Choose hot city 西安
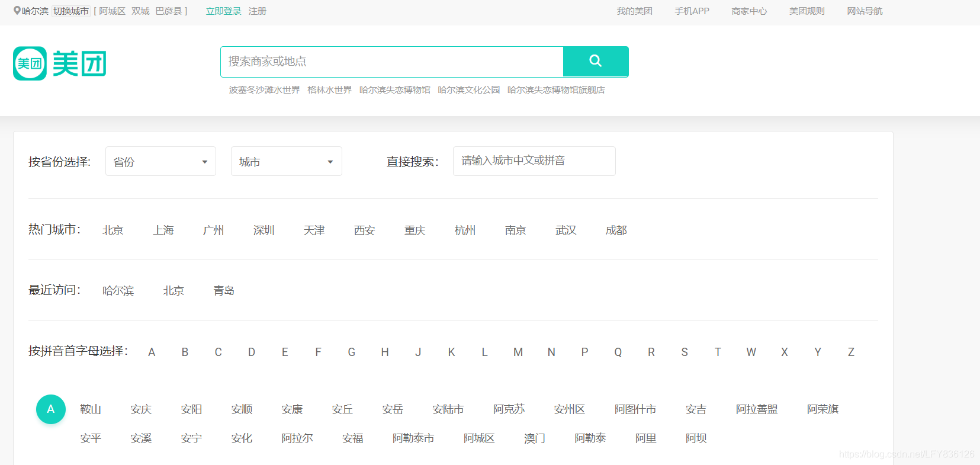This screenshot has height=465, width=980. point(365,230)
